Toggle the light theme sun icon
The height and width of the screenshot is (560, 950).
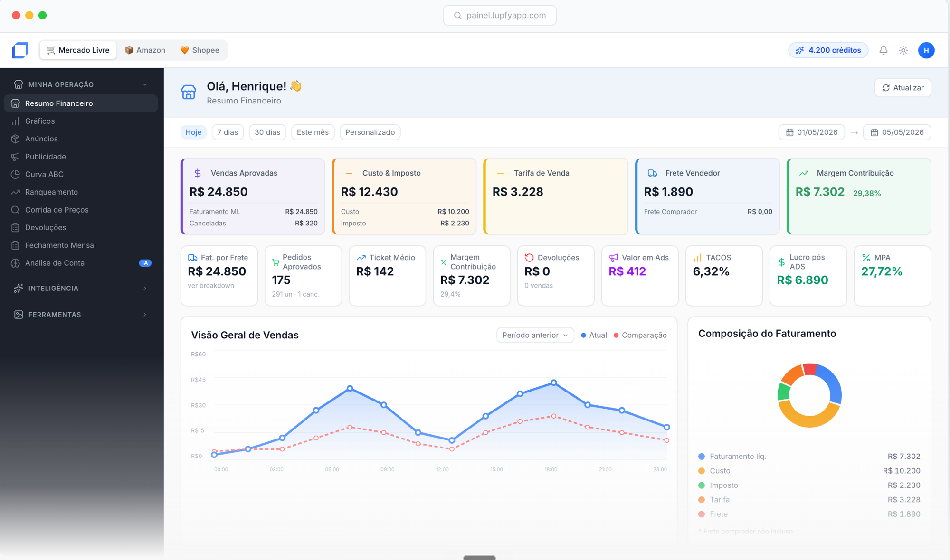point(903,50)
